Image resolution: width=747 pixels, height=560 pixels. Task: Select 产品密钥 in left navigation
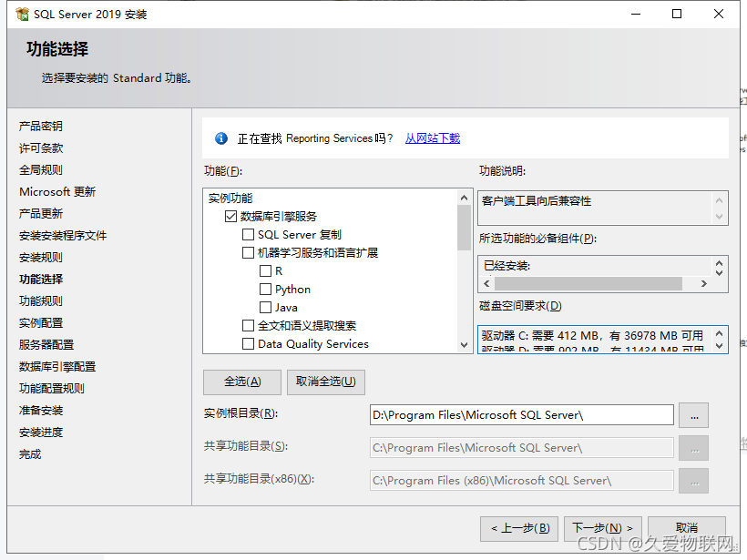(x=37, y=126)
